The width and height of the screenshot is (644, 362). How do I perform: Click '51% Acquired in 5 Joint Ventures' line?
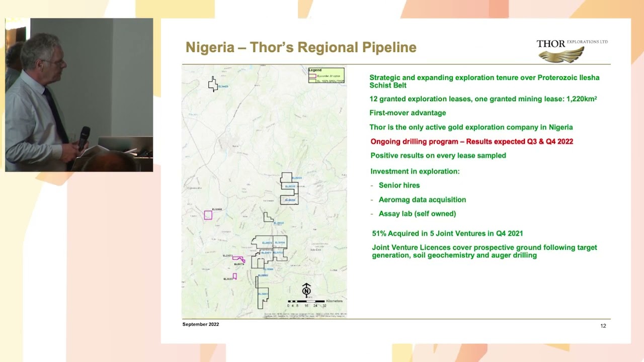(447, 234)
